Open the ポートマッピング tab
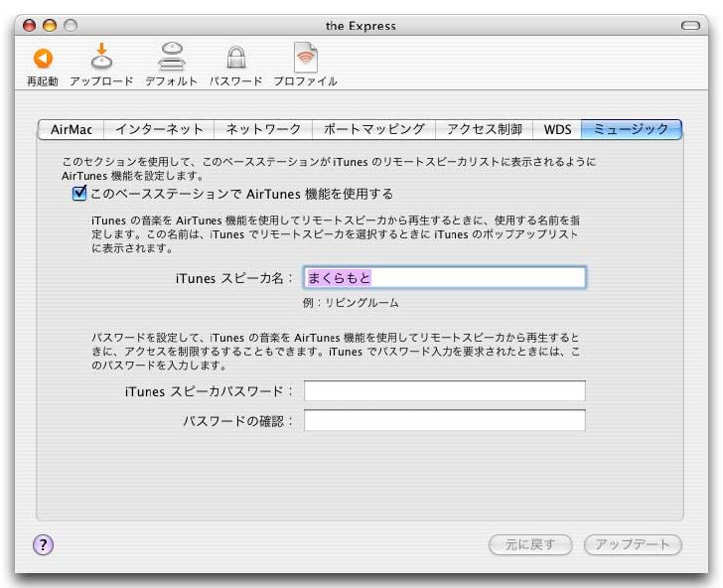Image resolution: width=723 pixels, height=588 pixels. point(374,129)
